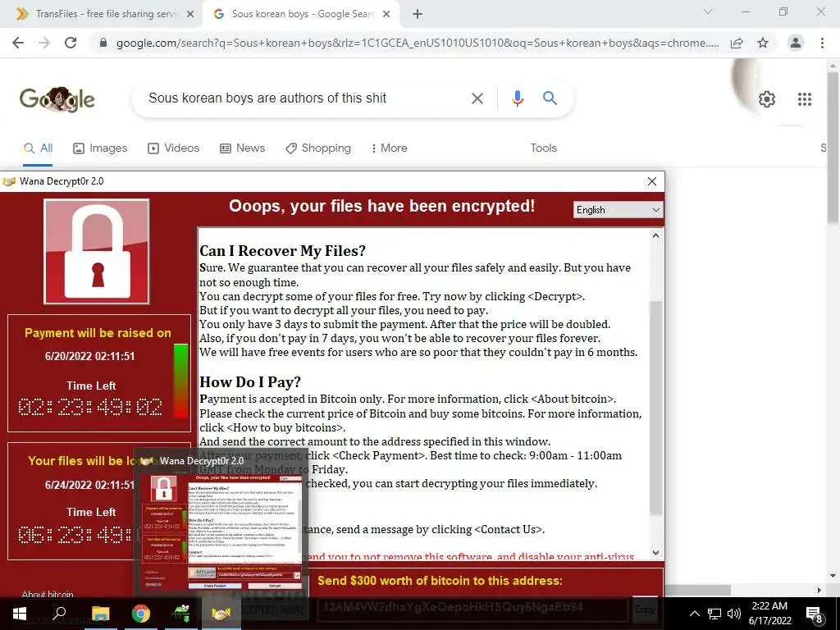
Task: Expand the More search categories
Action: (390, 148)
